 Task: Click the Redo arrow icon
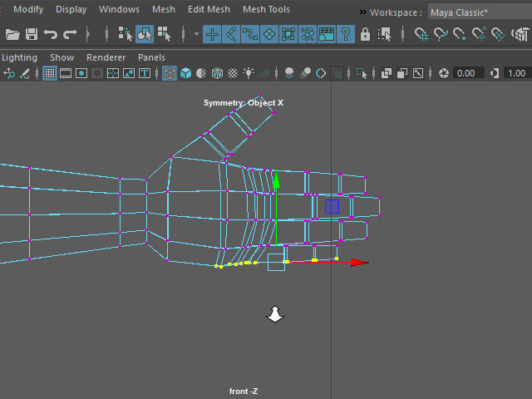pos(70,34)
